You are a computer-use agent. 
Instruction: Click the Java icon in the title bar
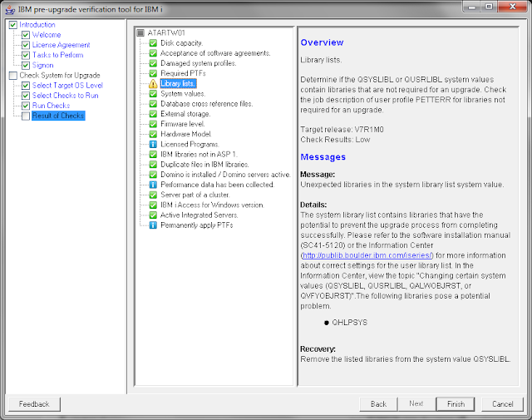[10, 9]
